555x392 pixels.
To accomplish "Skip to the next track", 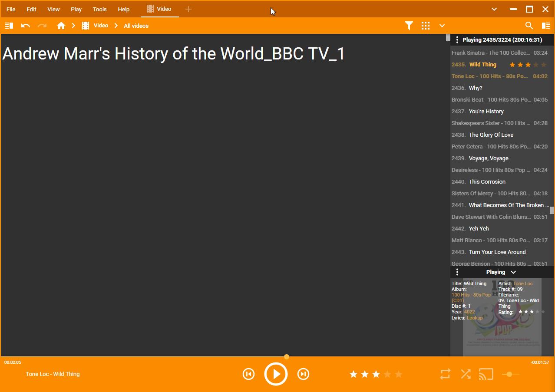I will pyautogui.click(x=303, y=374).
